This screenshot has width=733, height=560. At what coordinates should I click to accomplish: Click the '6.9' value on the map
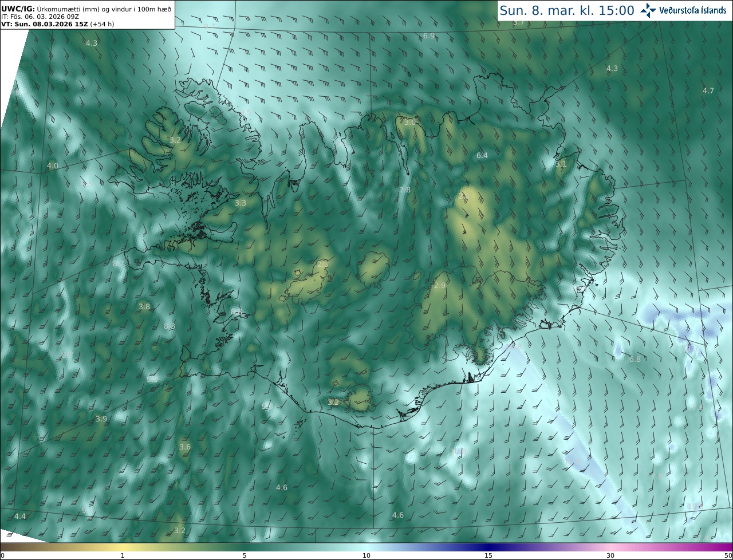429,36
